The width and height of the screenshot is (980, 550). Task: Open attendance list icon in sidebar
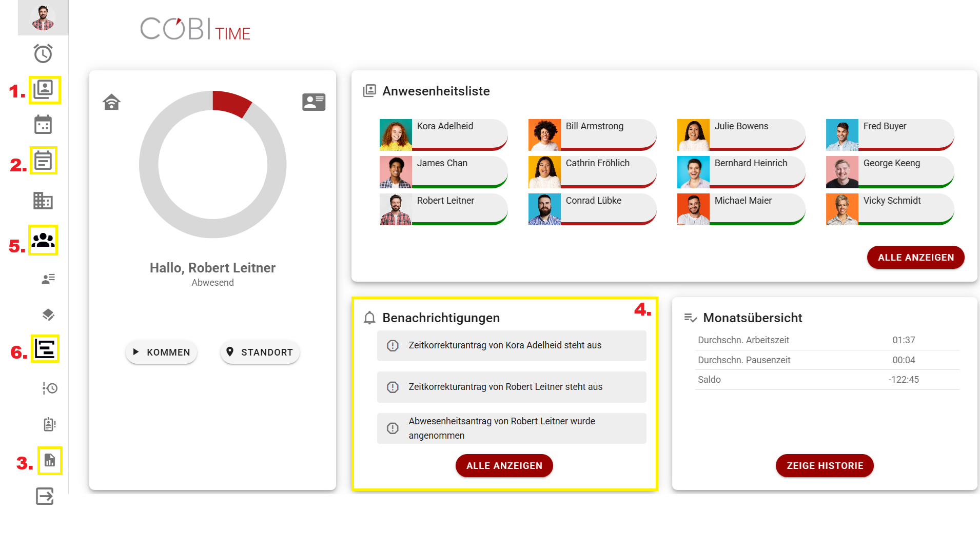[x=44, y=90]
